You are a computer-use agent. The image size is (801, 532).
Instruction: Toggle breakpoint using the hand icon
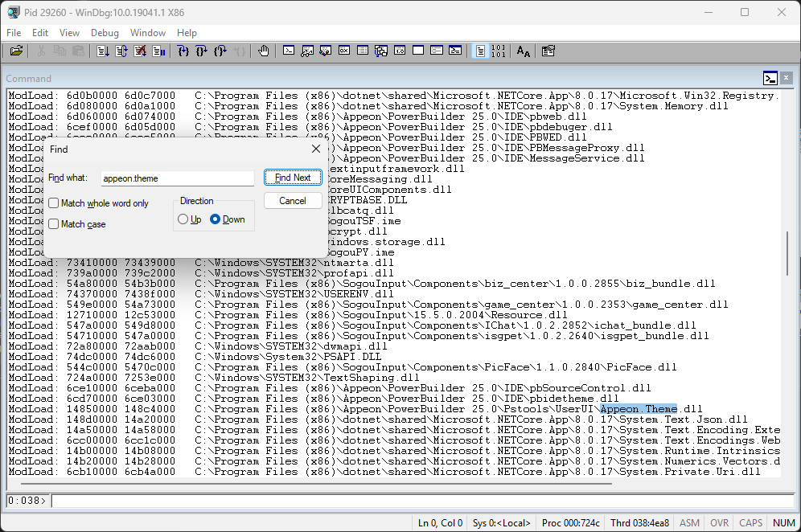click(263, 51)
